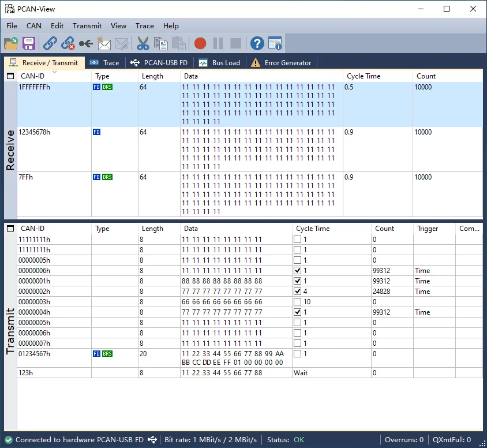This screenshot has width=487, height=448.
Task: Click the Receive list column chooser icon
Action: pyautogui.click(x=10, y=76)
